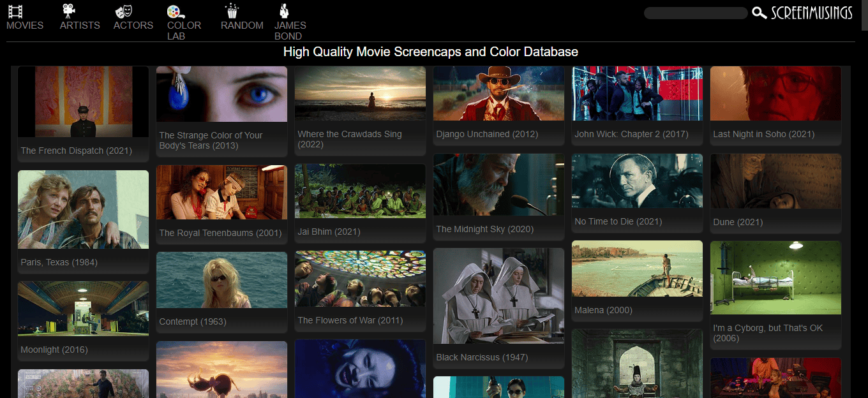868x398 pixels.
Task: Select the Paris, Texas screencap thumbnail
Action: pos(83,209)
